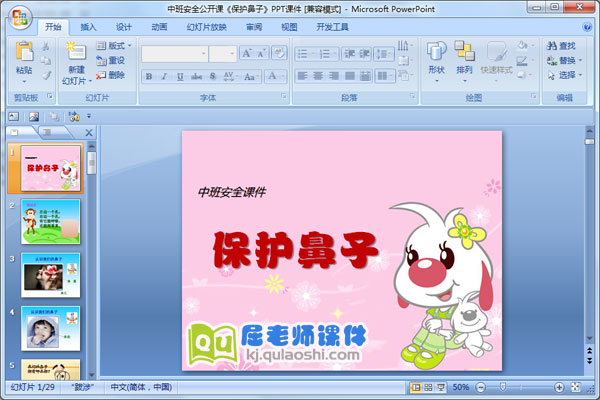Open the Shapes gallery
This screenshot has height=400, width=600.
pyautogui.click(x=437, y=59)
